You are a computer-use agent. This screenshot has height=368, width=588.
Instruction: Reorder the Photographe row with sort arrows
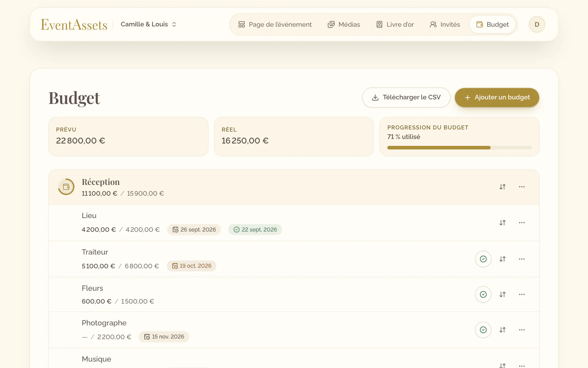pyautogui.click(x=503, y=330)
